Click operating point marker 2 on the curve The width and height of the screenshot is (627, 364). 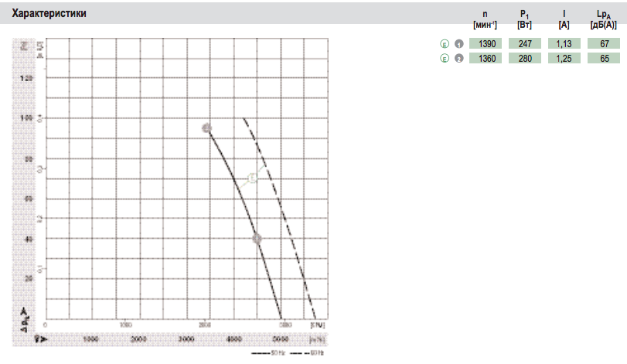pyautogui.click(x=257, y=239)
